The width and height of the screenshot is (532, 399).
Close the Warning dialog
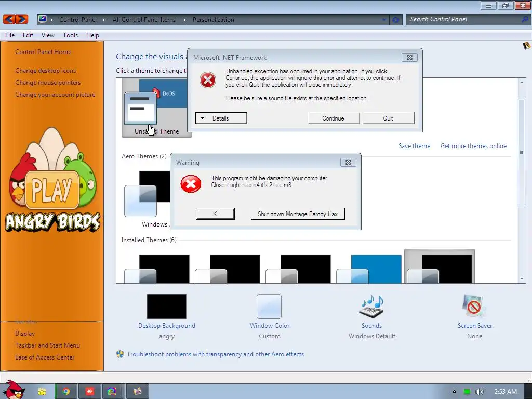tap(348, 162)
